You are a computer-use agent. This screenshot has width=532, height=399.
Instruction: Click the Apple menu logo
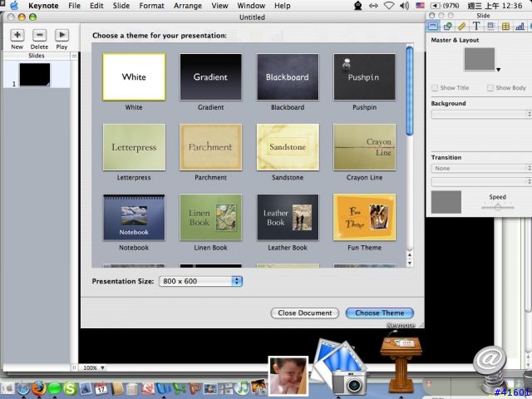tap(14, 6)
